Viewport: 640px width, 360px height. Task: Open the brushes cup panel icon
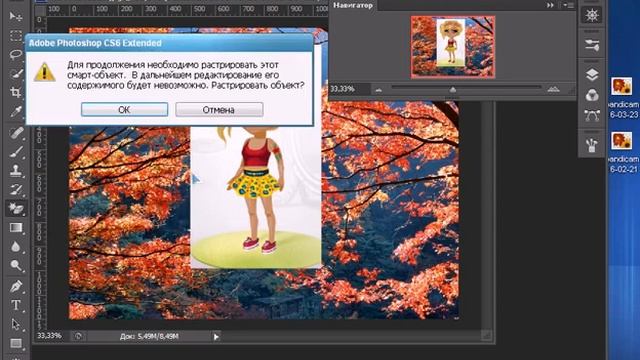click(592, 145)
